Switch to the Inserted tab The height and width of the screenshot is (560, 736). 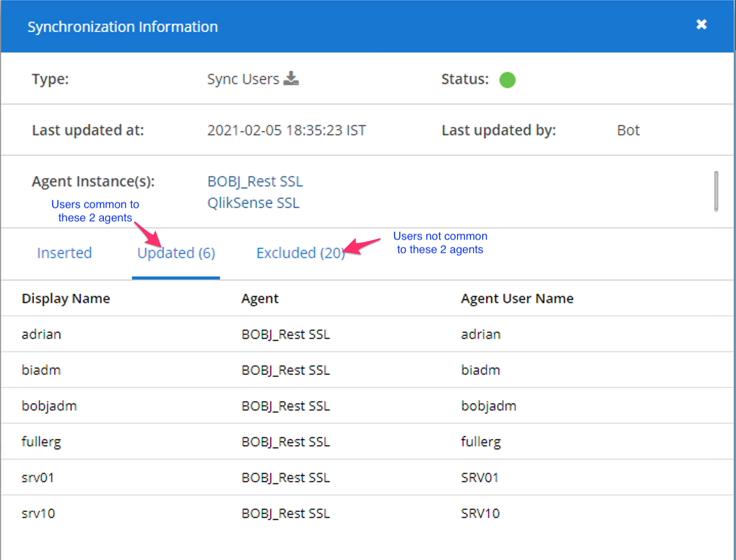click(x=64, y=253)
